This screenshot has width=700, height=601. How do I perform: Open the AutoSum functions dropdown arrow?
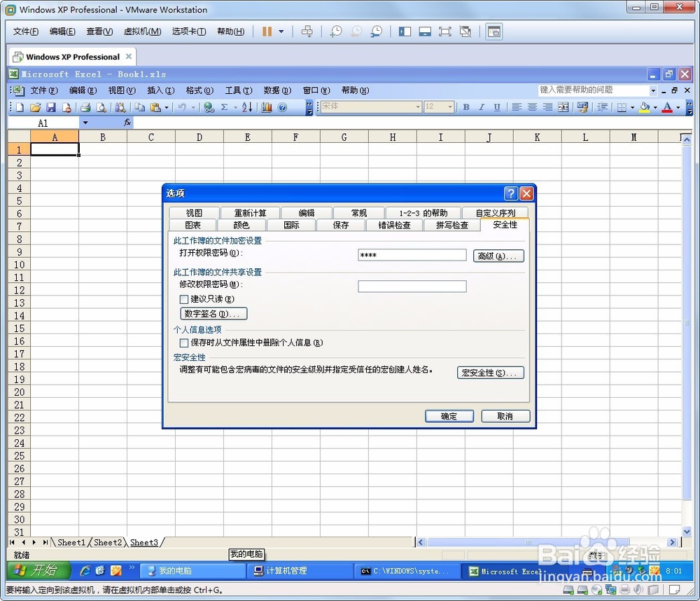coord(234,107)
